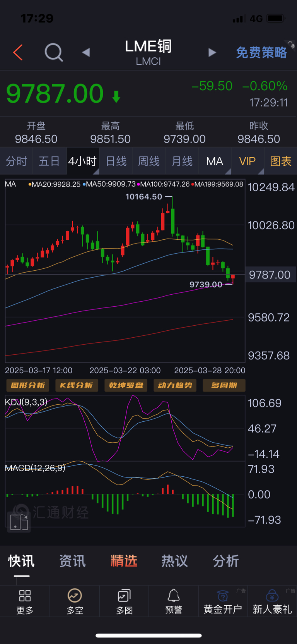Screen dimensions: 297x644
Task: Tap the screen rotate icon on chart
Action: click(19, 522)
